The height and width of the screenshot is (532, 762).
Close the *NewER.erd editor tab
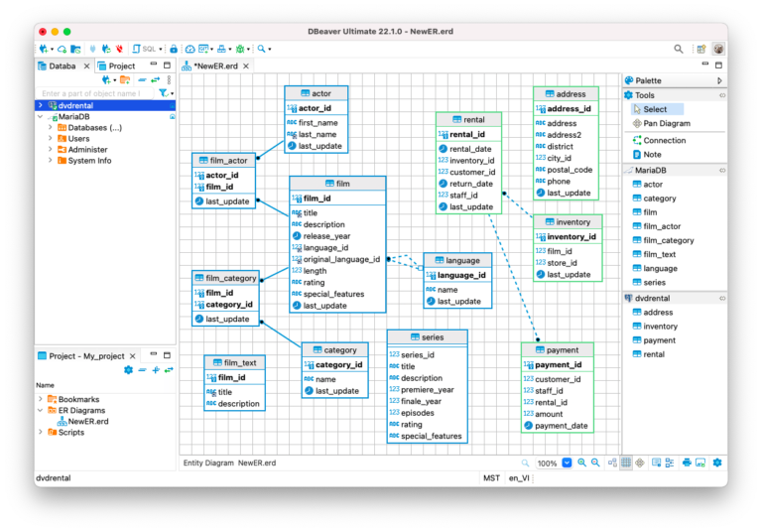246,66
